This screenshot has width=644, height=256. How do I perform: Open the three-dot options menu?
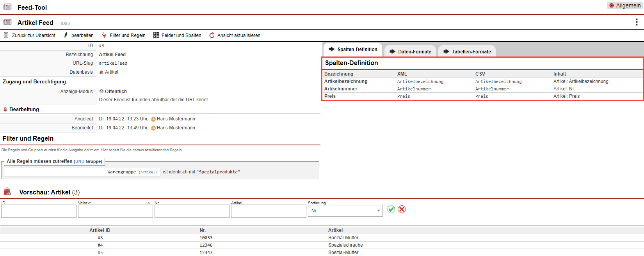point(637,22)
